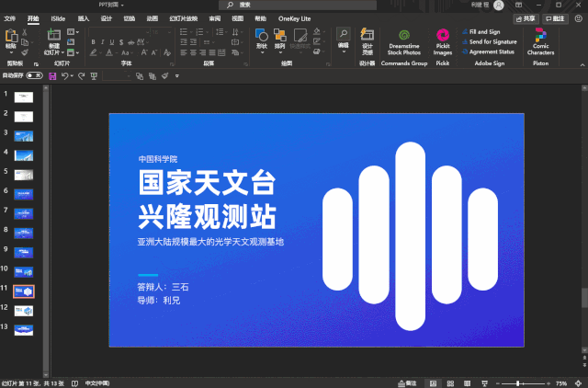The image size is (588, 388).
Task: Click the Increase indent icon
Action: pyautogui.click(x=193, y=42)
